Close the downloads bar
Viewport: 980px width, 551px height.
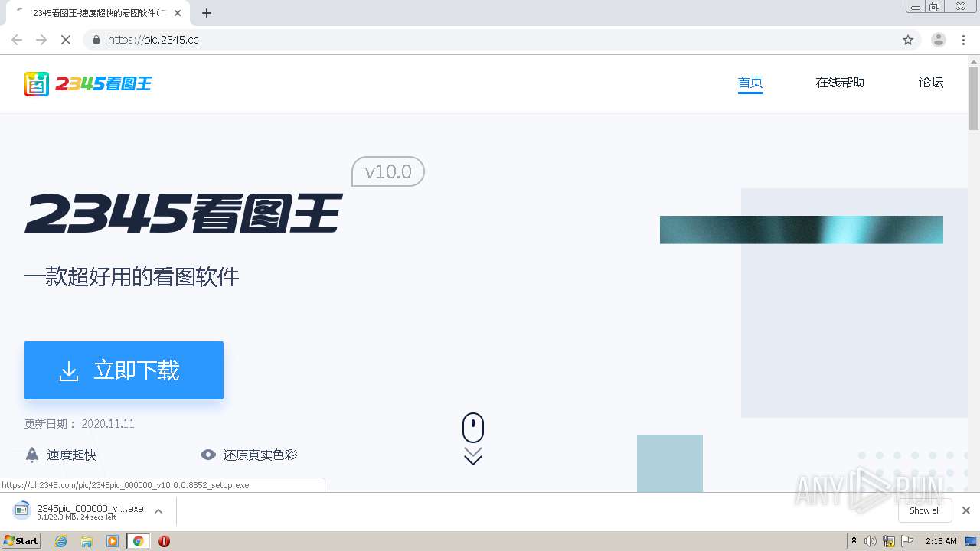pyautogui.click(x=966, y=510)
